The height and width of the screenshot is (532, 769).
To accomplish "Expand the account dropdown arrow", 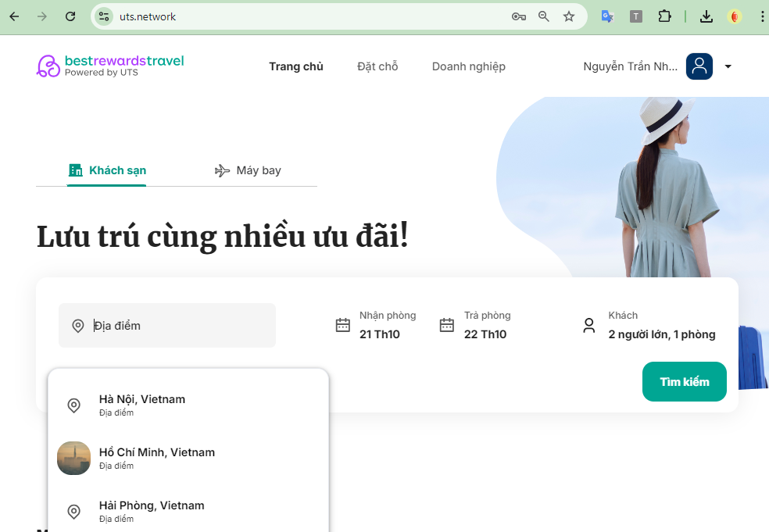I will click(x=728, y=66).
